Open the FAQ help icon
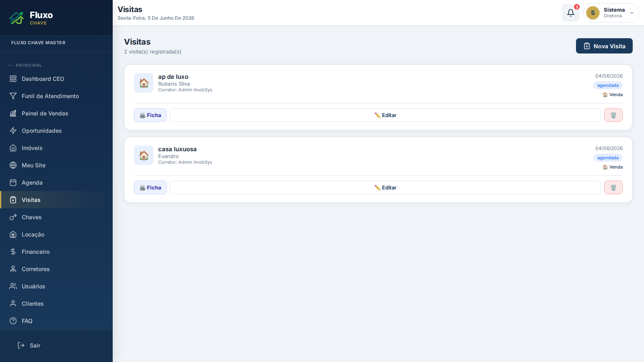The image size is (644, 362). click(x=13, y=321)
